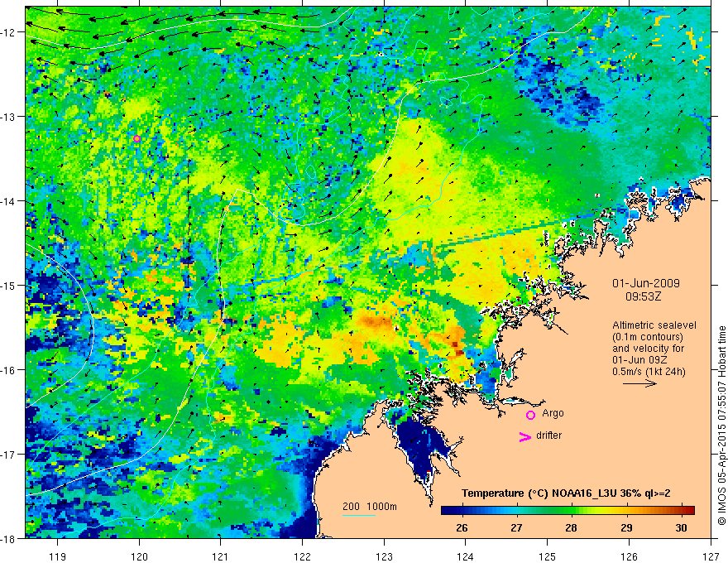Click the colorbar tick label '28'
728x563 pixels.
(571, 527)
